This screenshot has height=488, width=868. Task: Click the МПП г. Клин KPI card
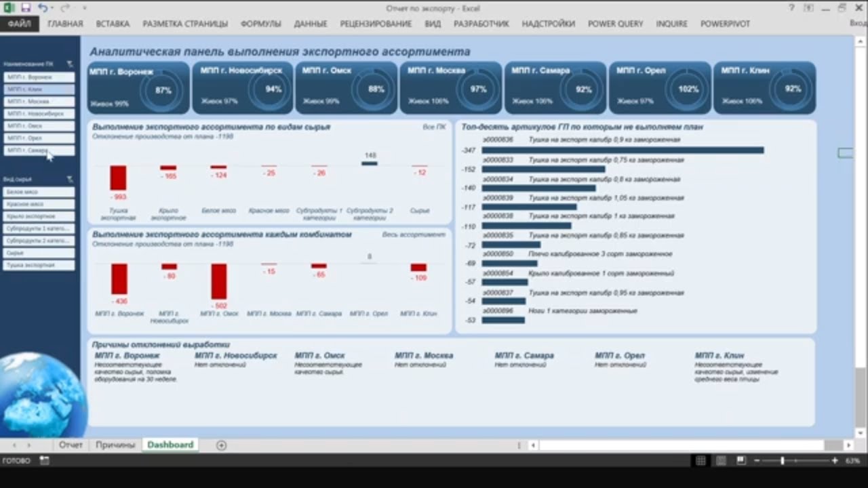pos(764,87)
